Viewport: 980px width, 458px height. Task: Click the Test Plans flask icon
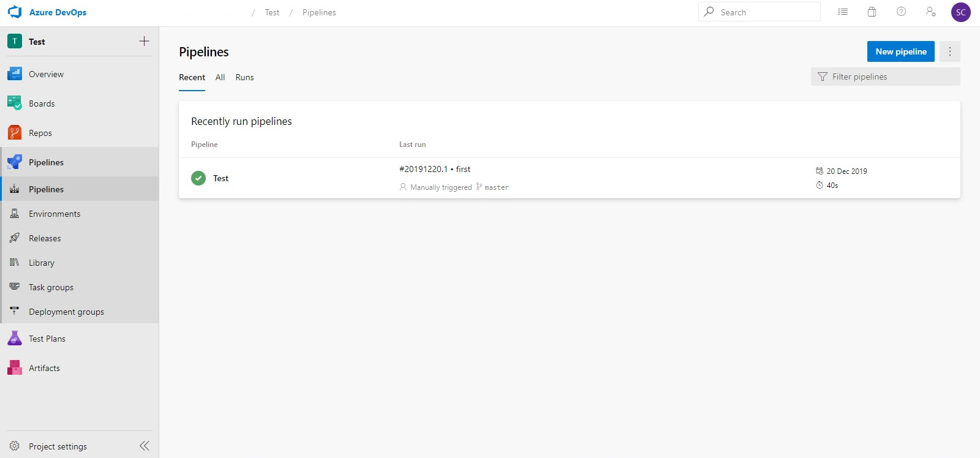[15, 338]
